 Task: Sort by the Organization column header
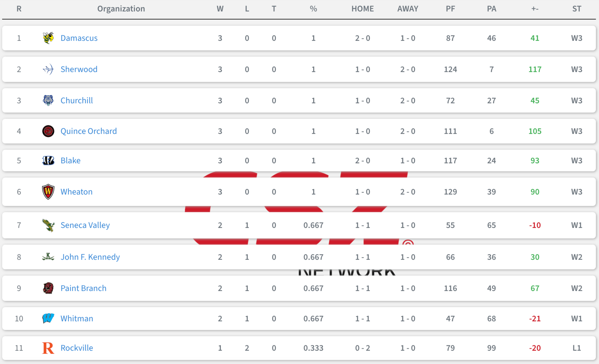click(x=121, y=9)
